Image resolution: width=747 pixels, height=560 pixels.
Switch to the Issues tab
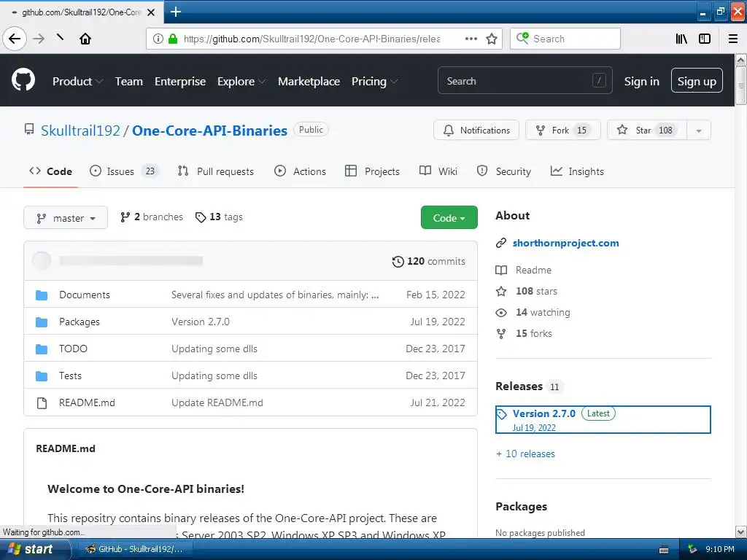click(x=124, y=171)
